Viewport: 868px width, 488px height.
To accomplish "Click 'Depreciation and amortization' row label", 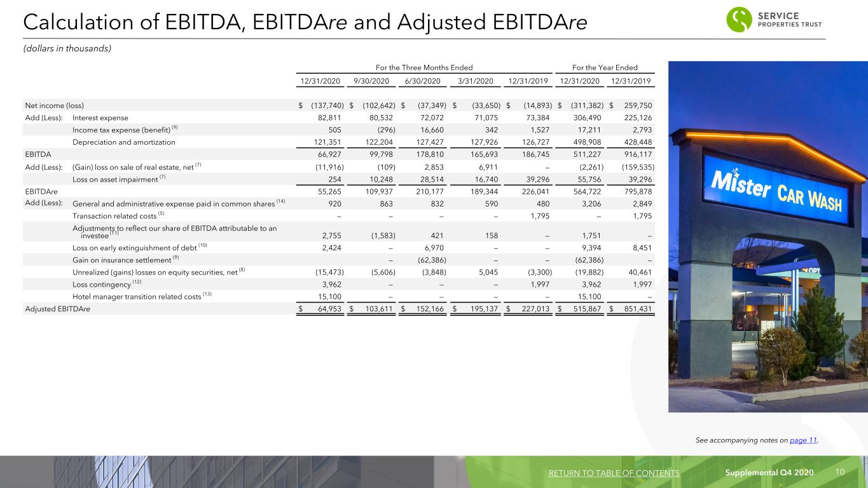I will (x=123, y=142).
